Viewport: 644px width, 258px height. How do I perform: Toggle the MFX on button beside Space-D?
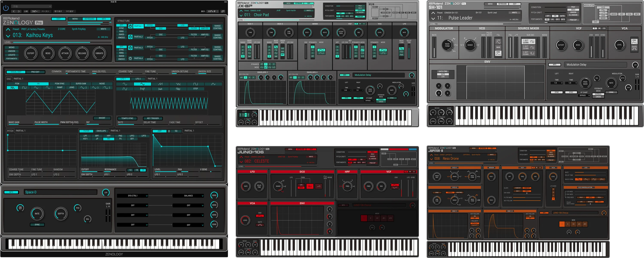pyautogui.click(x=11, y=192)
